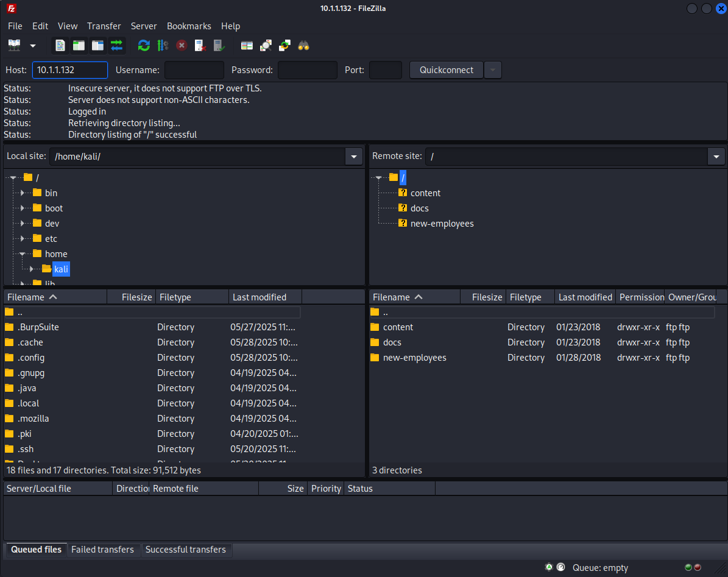Expand the etc folder in local tree

click(23, 239)
